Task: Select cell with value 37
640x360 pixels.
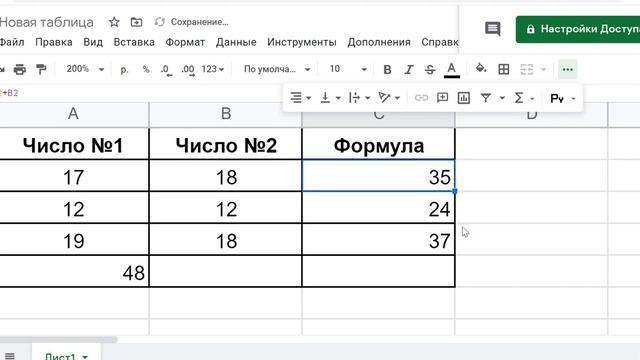Action: 378,240
